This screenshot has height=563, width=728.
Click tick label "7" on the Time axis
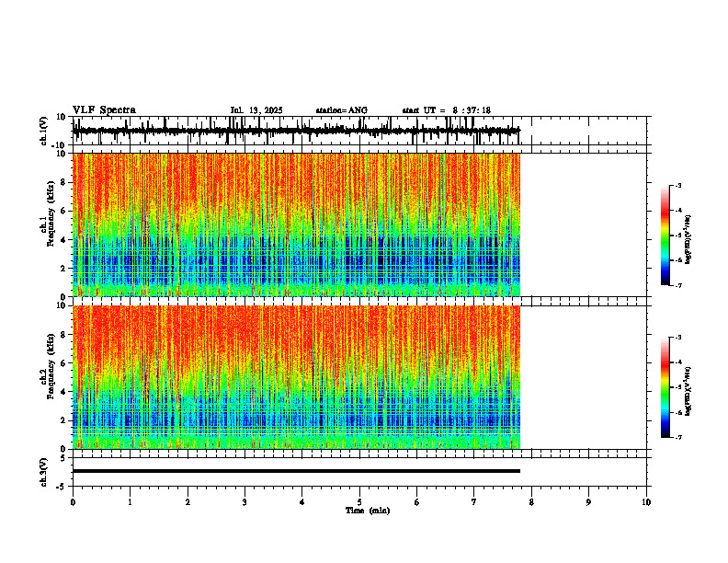pos(474,502)
